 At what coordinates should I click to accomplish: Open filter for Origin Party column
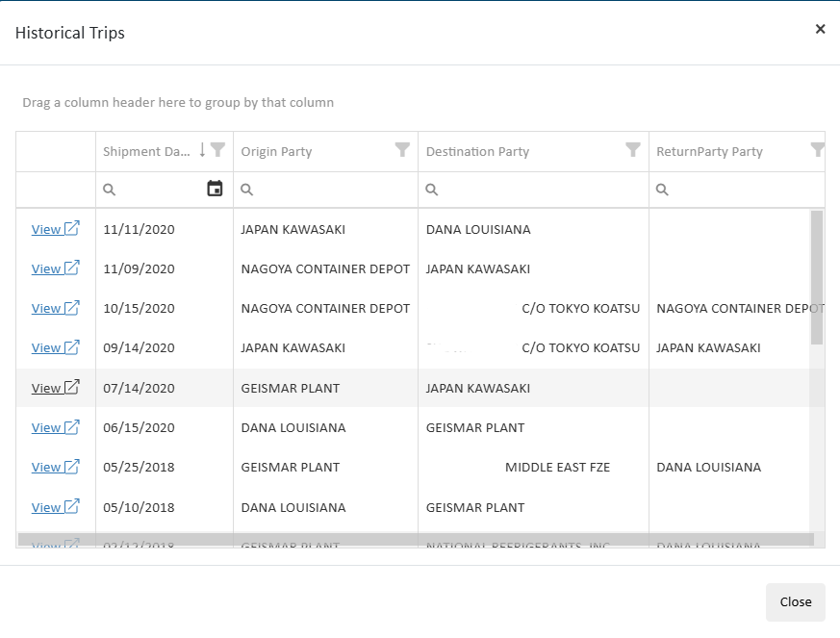(402, 150)
